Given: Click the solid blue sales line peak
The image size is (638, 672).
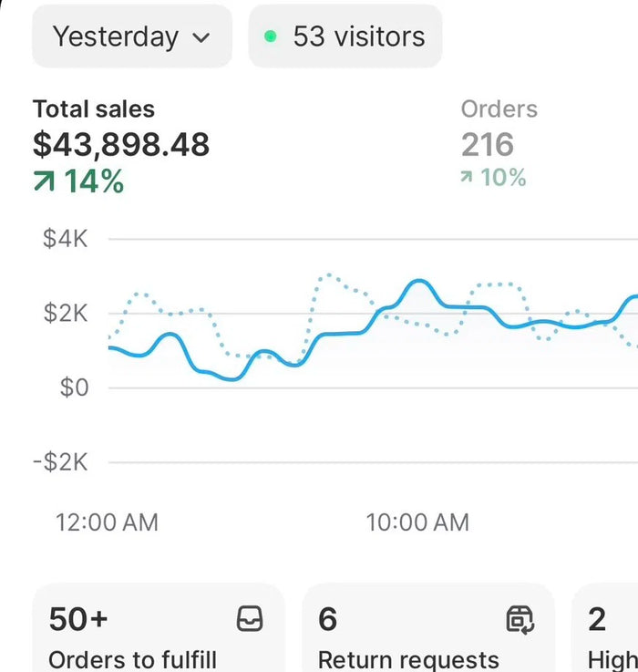Looking at the screenshot, I should [418, 281].
